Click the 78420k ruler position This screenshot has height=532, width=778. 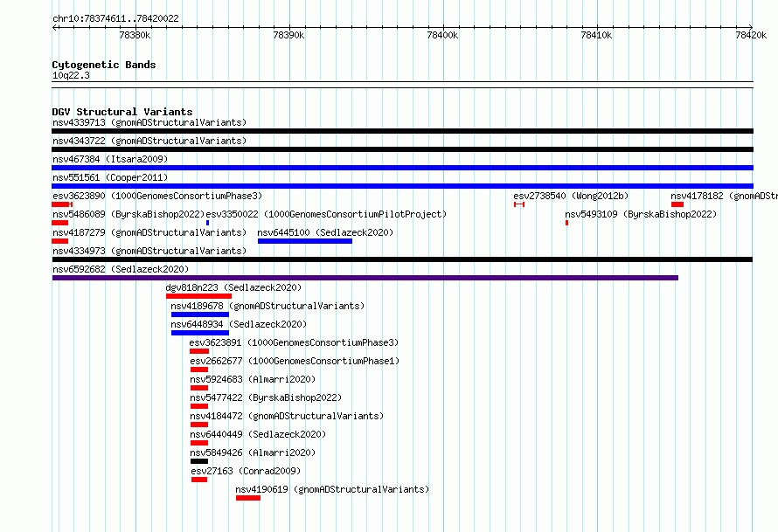tap(751, 35)
